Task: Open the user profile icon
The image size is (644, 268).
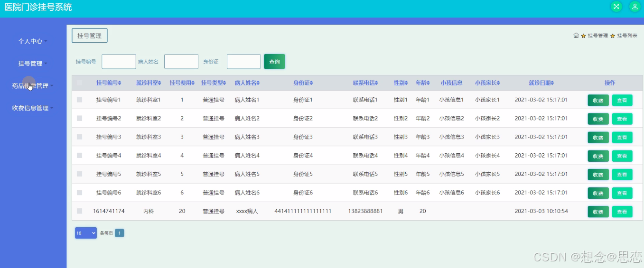Action: 635,7
